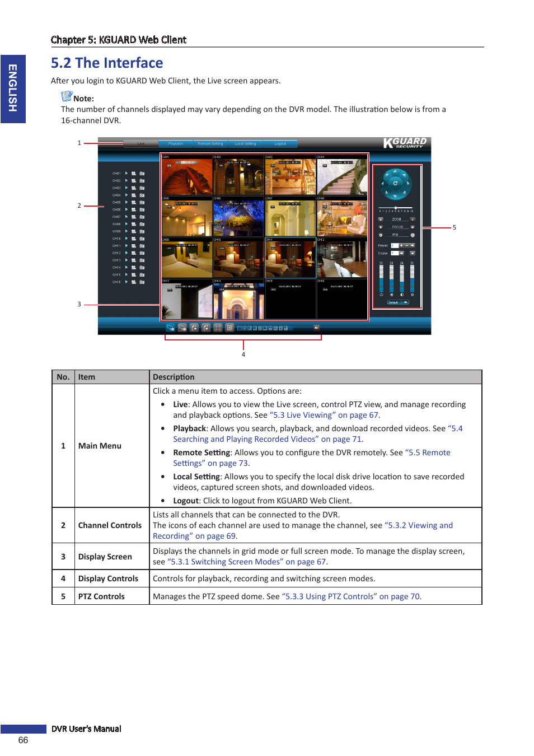Capture a snapshot of channel CH16
Screen dimensions: 534x756
pos(142,282)
